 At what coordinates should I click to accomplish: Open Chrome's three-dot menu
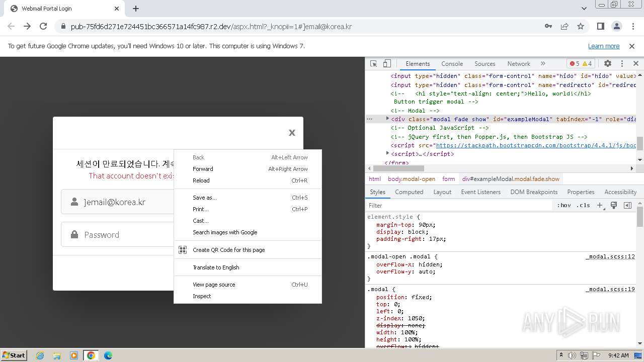click(x=632, y=26)
